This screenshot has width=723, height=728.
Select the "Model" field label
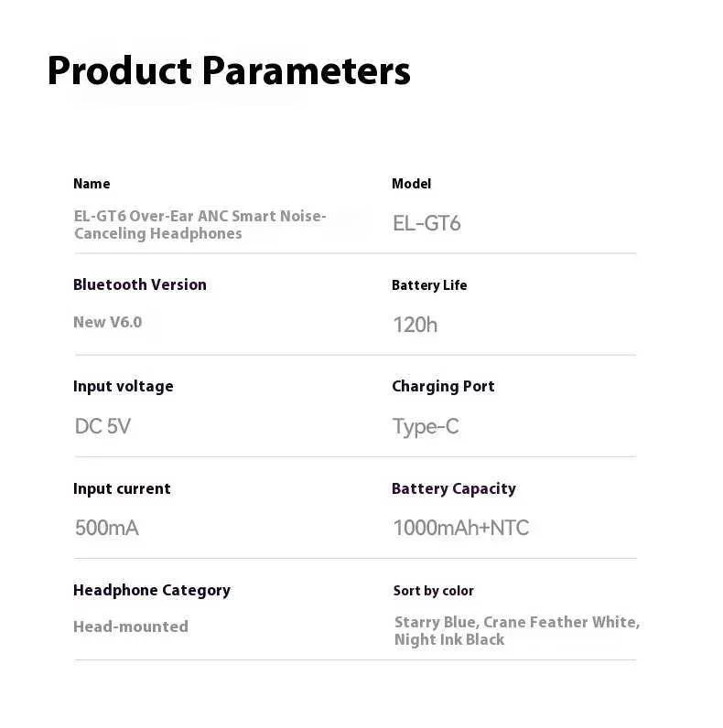point(411,184)
